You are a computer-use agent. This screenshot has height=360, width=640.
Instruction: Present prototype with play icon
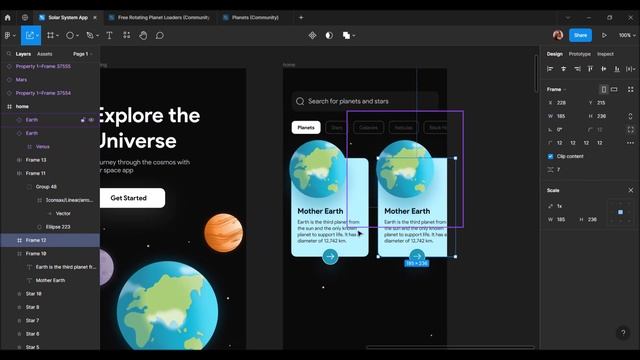pyautogui.click(x=604, y=36)
